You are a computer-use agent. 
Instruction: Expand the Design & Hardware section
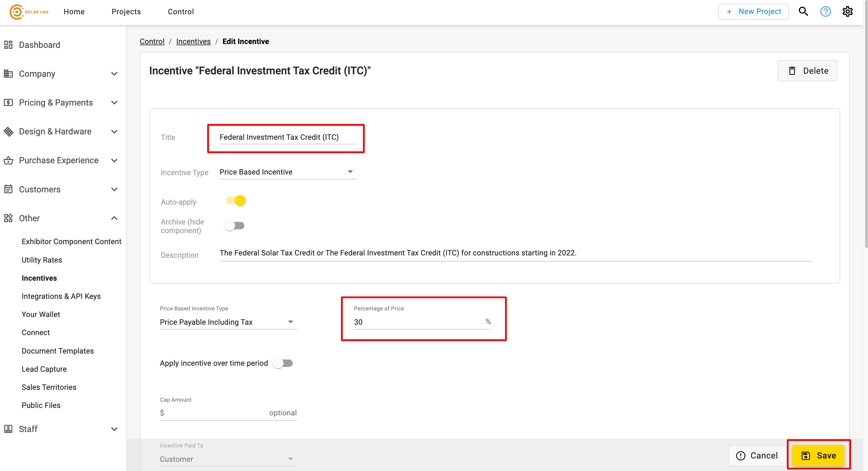pos(114,131)
